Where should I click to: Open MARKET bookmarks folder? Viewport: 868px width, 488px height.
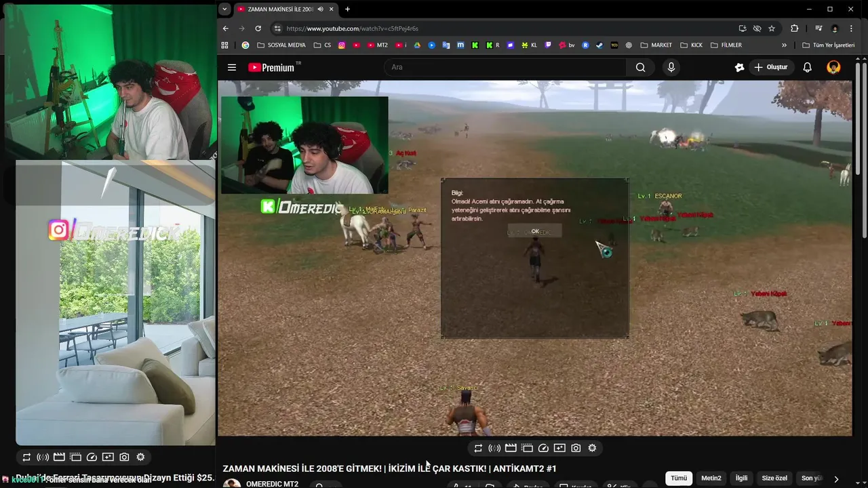pyautogui.click(x=656, y=45)
